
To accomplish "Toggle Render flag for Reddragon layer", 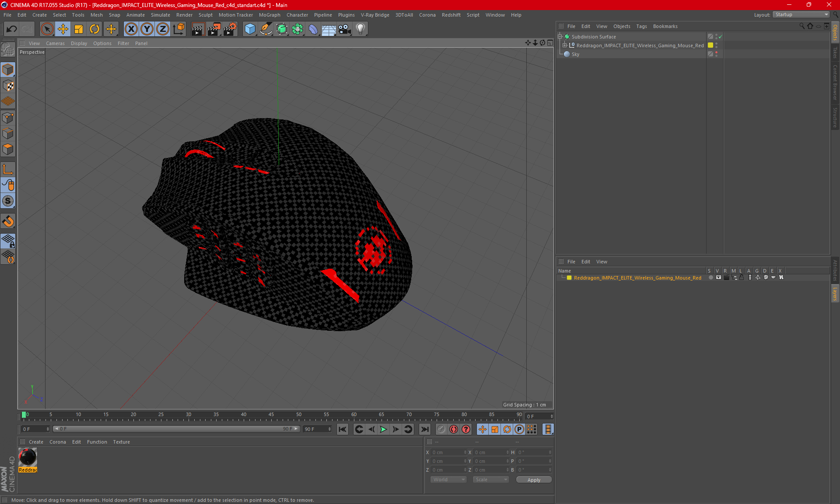I will [x=726, y=277].
